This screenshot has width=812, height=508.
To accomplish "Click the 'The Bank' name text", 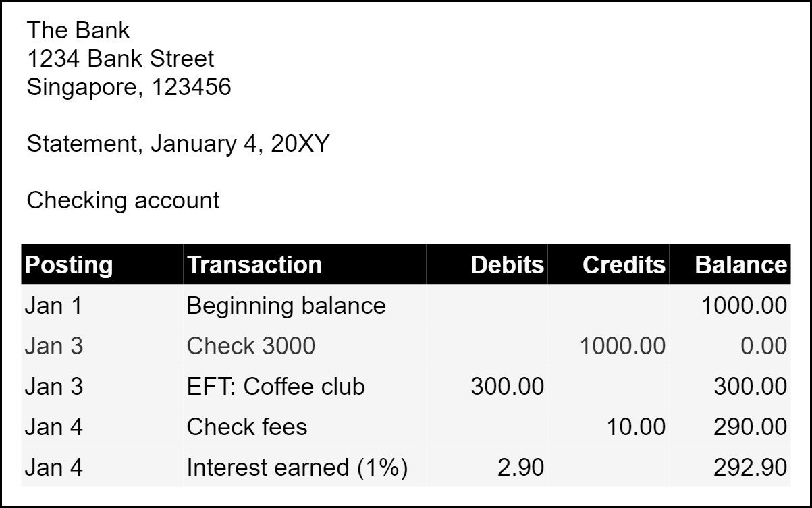I will 78,30.
